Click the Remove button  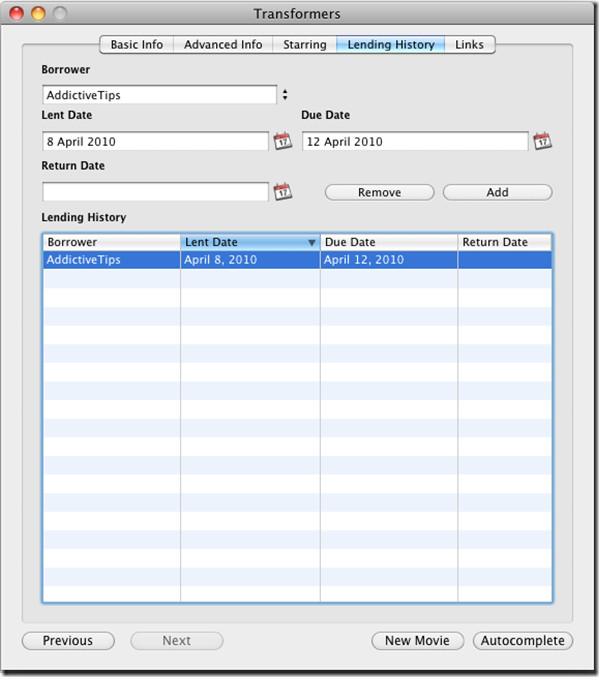pyautogui.click(x=379, y=193)
